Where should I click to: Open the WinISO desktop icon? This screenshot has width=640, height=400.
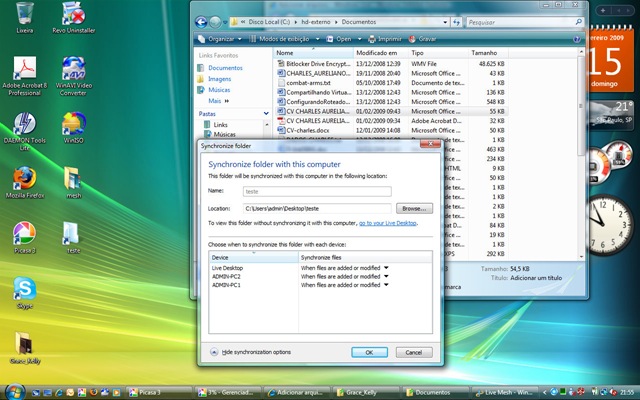(x=72, y=124)
